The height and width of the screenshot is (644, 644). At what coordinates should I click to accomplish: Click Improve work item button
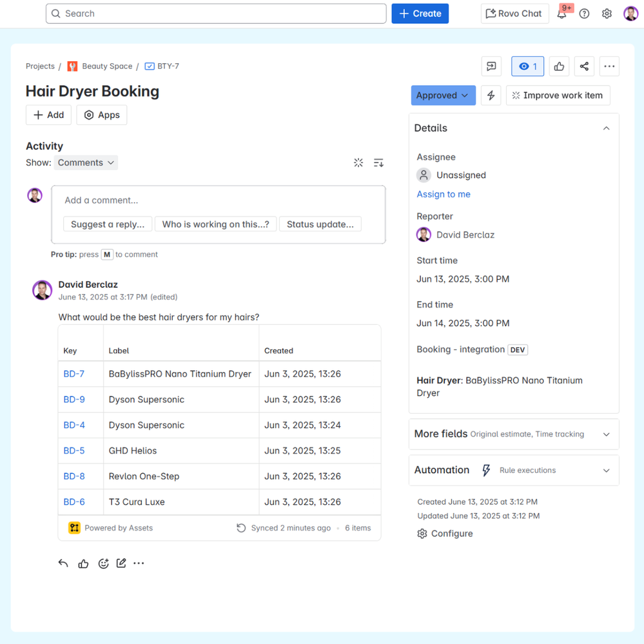(558, 95)
